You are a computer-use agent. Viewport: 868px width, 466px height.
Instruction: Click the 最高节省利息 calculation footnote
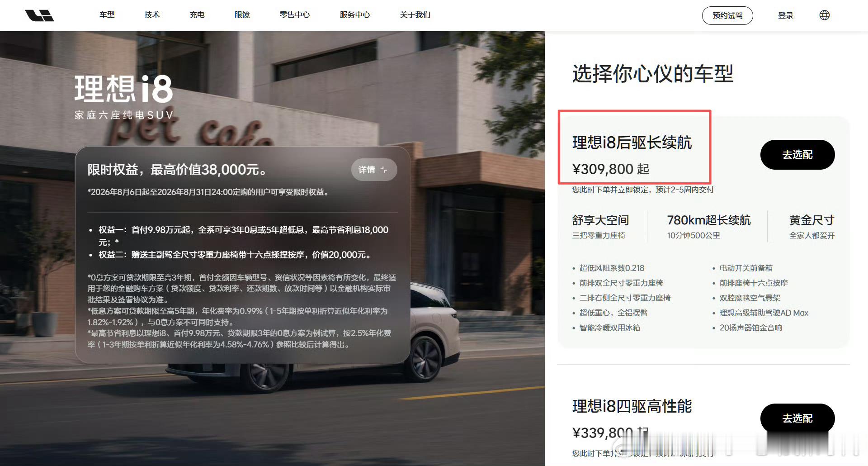[x=239, y=339]
